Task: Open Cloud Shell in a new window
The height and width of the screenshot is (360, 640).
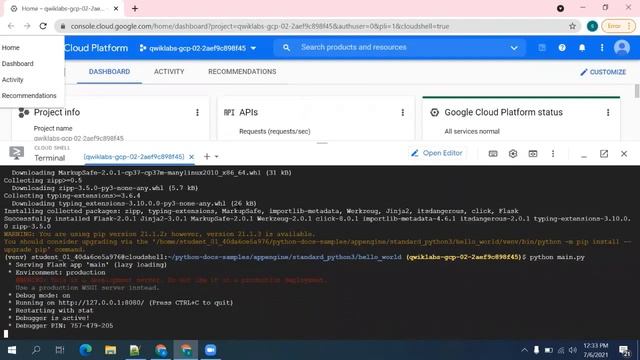Action: (604, 153)
